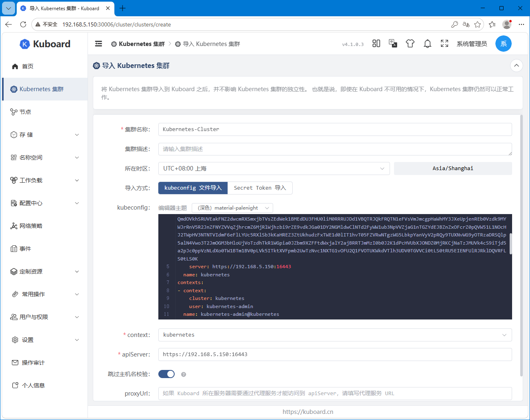Collapse the page header with up-chevron button

(516, 66)
